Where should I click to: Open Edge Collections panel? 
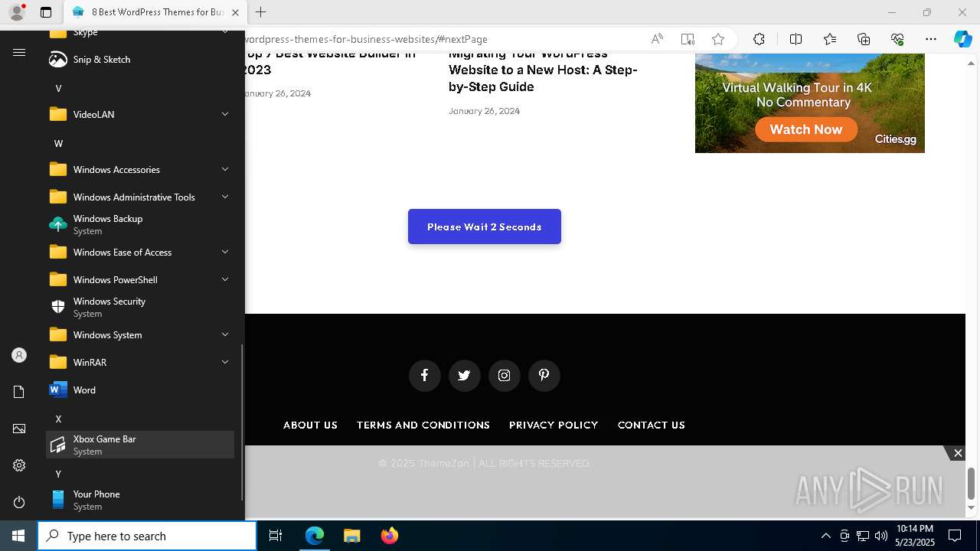coord(864,39)
